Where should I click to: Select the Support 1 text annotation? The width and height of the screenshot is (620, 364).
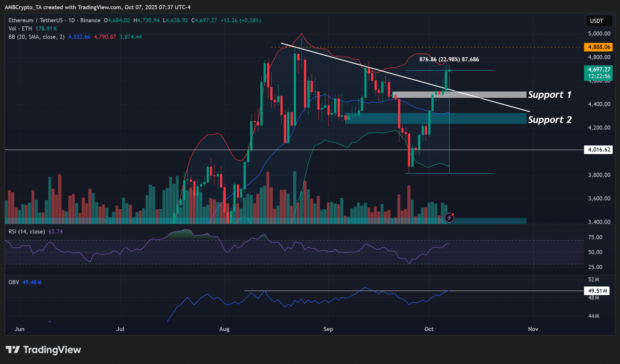pos(549,95)
